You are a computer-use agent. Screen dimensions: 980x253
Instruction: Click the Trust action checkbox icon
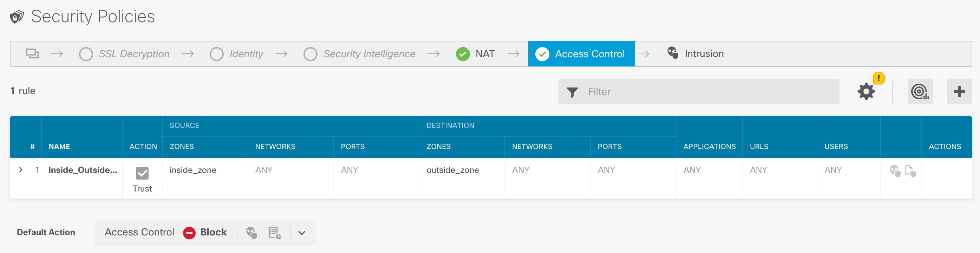point(142,174)
